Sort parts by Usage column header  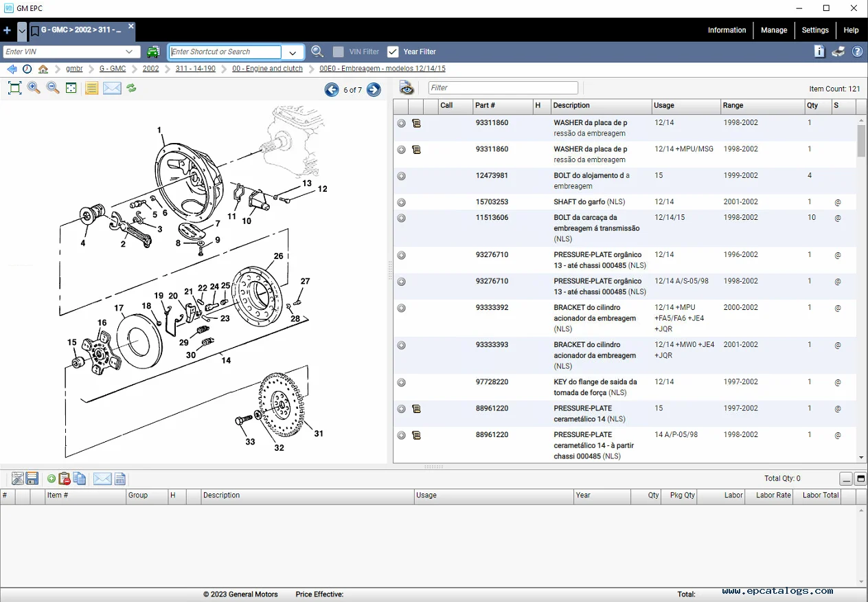[x=686, y=106]
